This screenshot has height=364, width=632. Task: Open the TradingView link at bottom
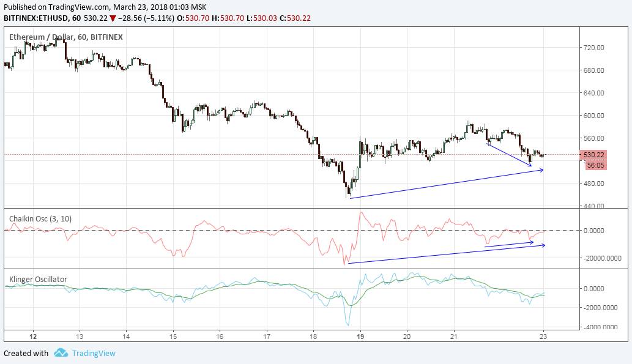pos(94,353)
